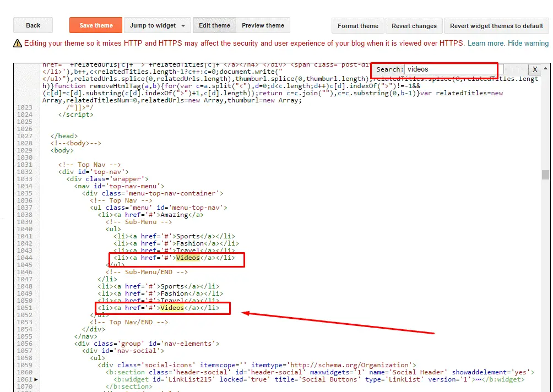Click the <nav id='top-nav-menu'> line
This screenshot has width=553, height=392.
click(x=119, y=186)
